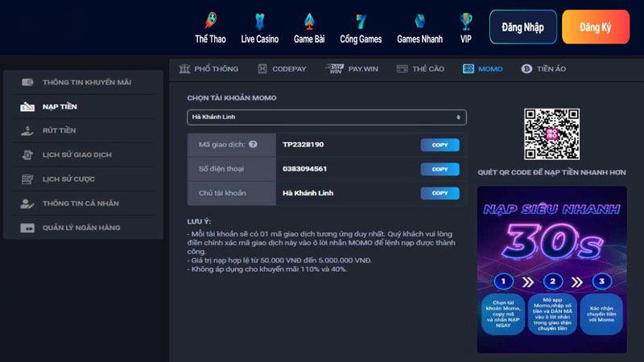Click the CHỌN TÀI KHOẢN MOMO heading
The width and height of the screenshot is (644, 362).
(232, 98)
